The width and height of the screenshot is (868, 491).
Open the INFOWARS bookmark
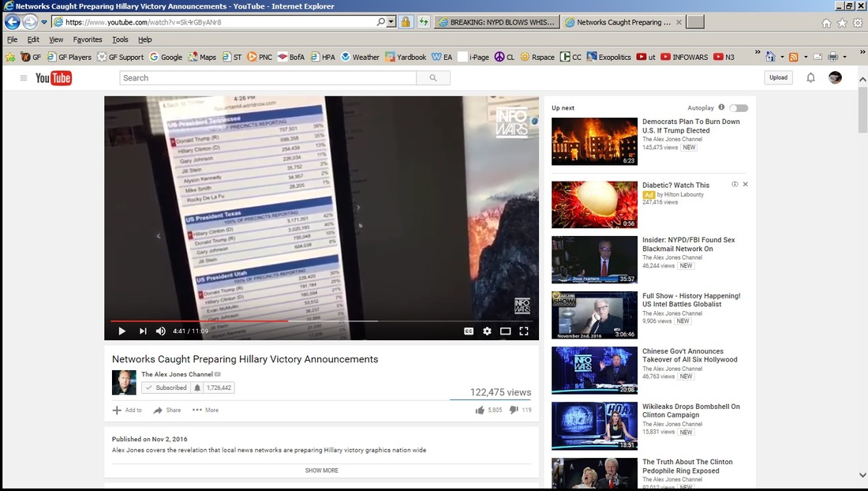684,57
